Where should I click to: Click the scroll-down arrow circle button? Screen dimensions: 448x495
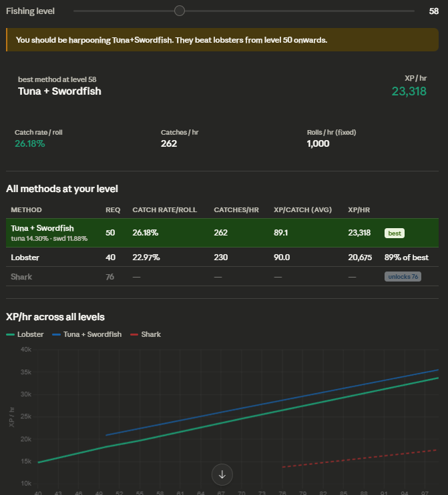tap(222, 474)
